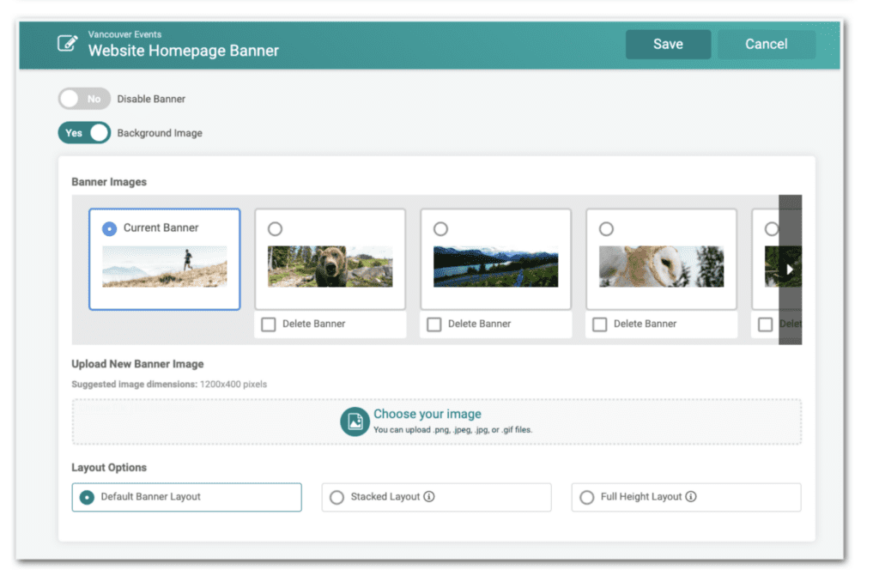Open Full Height Layout info icon
This screenshot has width=879, height=588.
691,497
